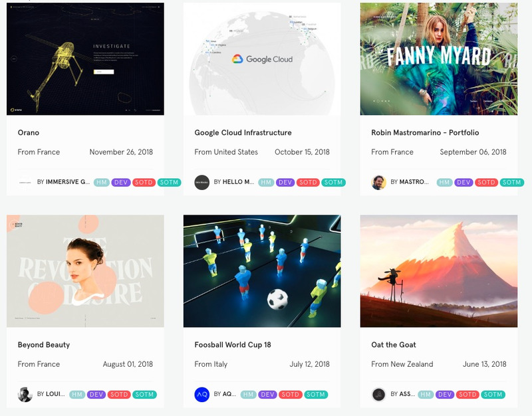532x416 pixels.
Task: Open the Robin Mastromarino – Portfolio title
Action: pos(425,132)
